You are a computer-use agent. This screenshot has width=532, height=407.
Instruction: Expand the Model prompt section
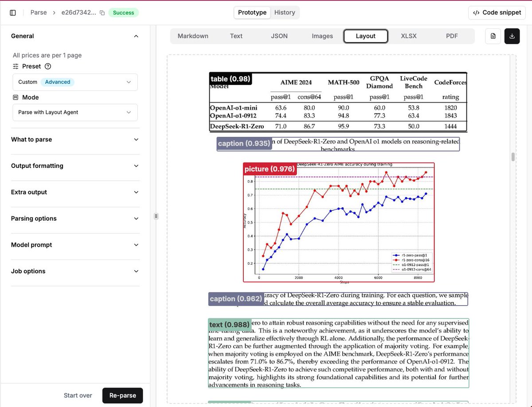click(75, 245)
